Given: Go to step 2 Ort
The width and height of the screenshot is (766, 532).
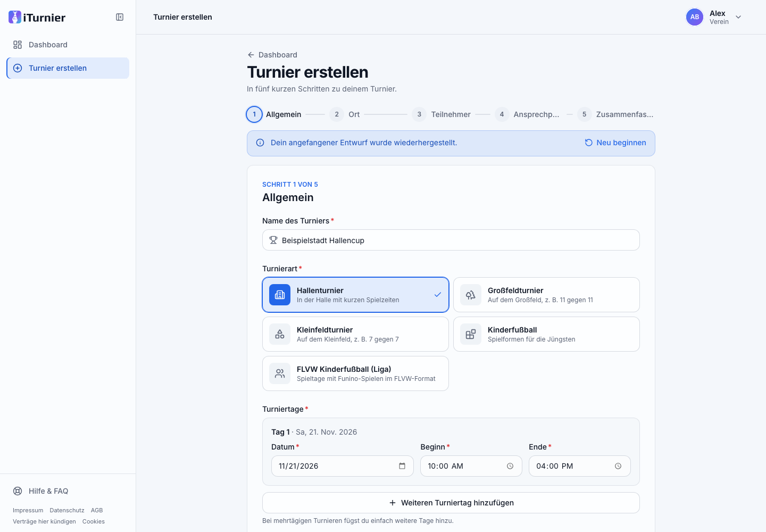Looking at the screenshot, I should point(345,114).
